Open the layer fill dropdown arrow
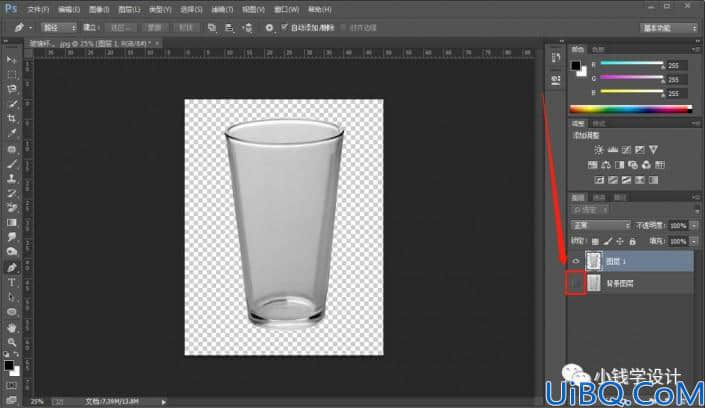 (694, 242)
